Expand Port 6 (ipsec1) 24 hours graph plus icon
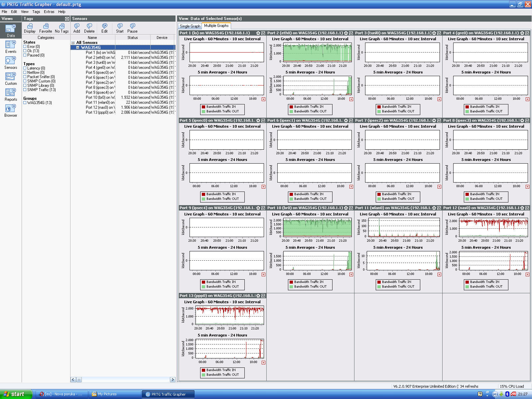Screen dimensions: 532x399 (351, 187)
